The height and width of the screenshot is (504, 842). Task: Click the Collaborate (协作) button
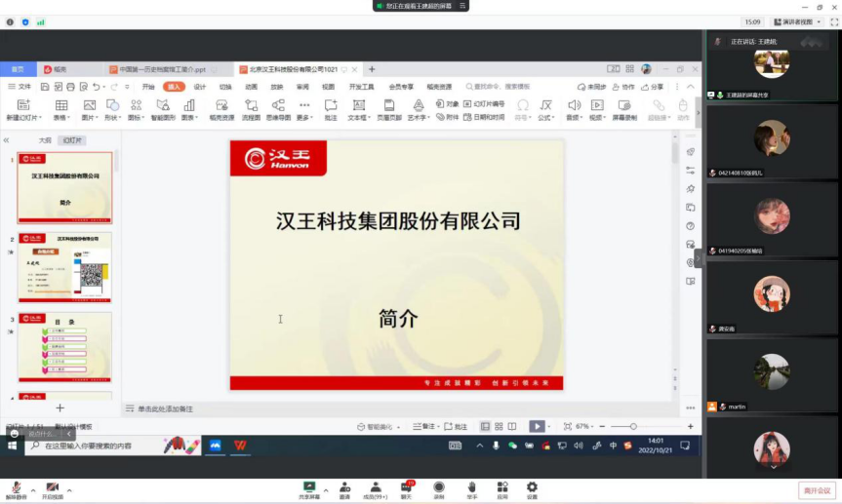pos(623,87)
